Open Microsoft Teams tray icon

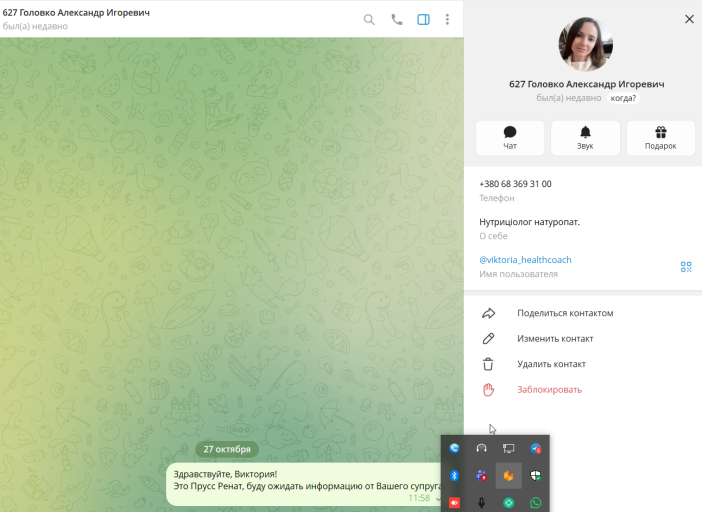(481, 476)
